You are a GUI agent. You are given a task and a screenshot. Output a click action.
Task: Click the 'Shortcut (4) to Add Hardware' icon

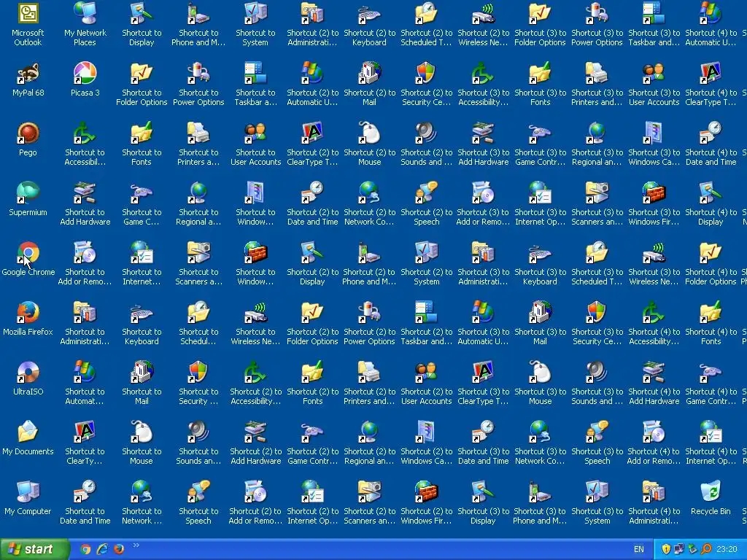pyautogui.click(x=654, y=373)
